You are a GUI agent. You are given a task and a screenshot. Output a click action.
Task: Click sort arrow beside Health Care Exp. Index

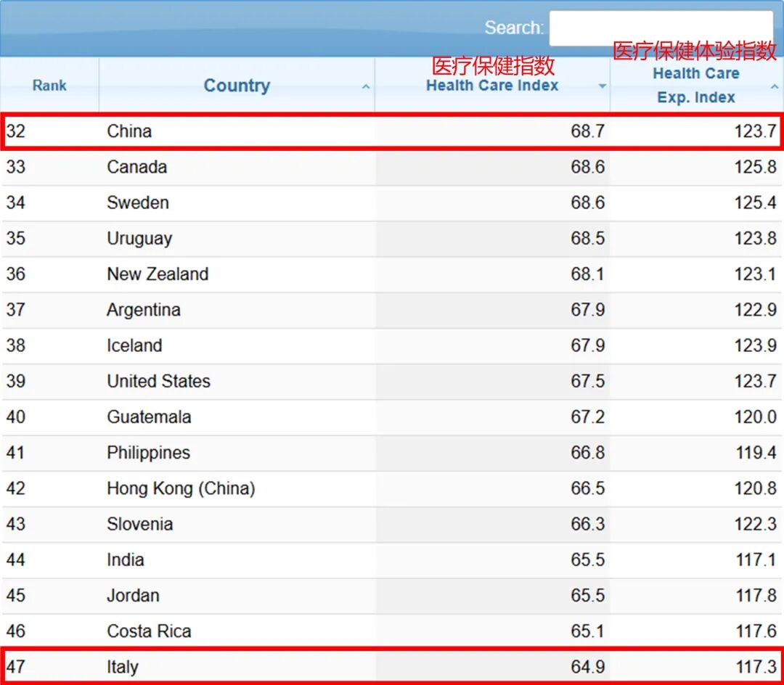coord(774,87)
